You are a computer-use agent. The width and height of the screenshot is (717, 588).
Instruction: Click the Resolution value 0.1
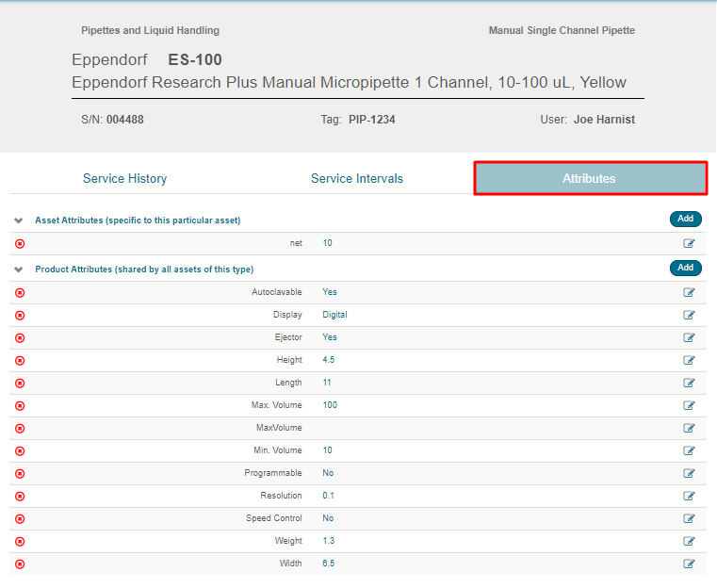pos(328,496)
